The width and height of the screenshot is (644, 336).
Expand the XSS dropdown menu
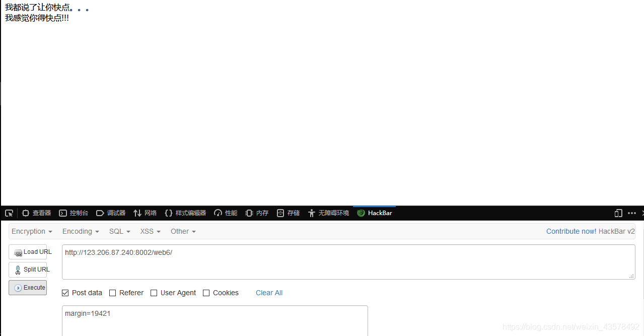[149, 231]
